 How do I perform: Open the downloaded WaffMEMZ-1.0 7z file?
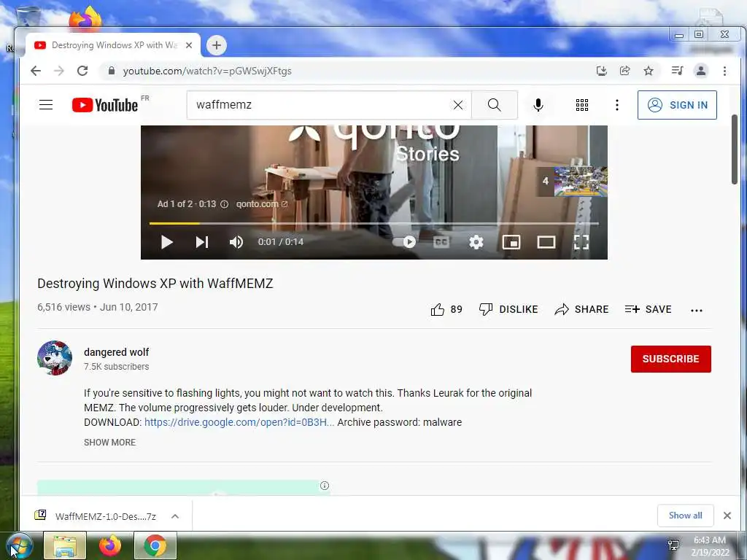[105, 516]
